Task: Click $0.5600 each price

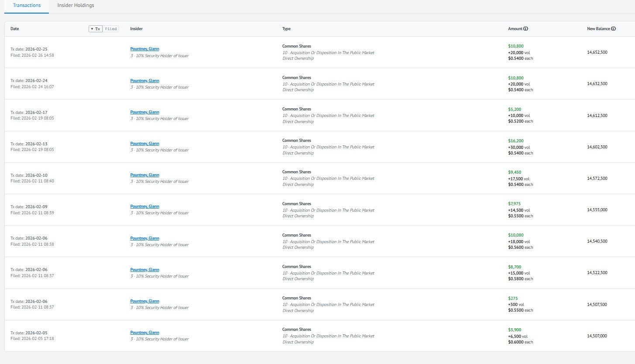Action: pos(520,247)
